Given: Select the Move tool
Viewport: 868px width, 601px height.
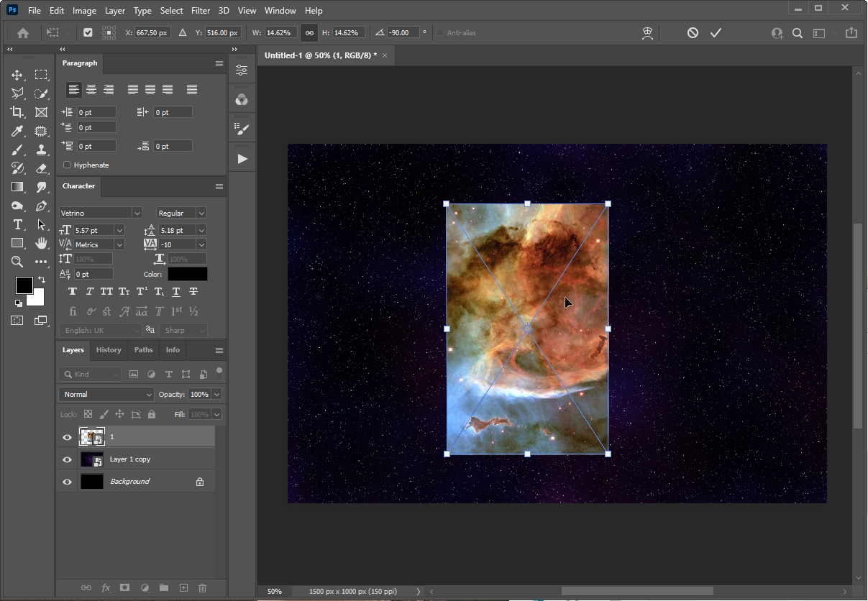Looking at the screenshot, I should coord(17,75).
